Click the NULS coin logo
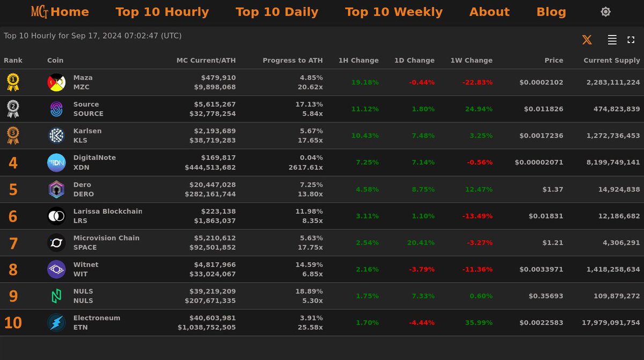The image size is (644, 360). point(56,296)
